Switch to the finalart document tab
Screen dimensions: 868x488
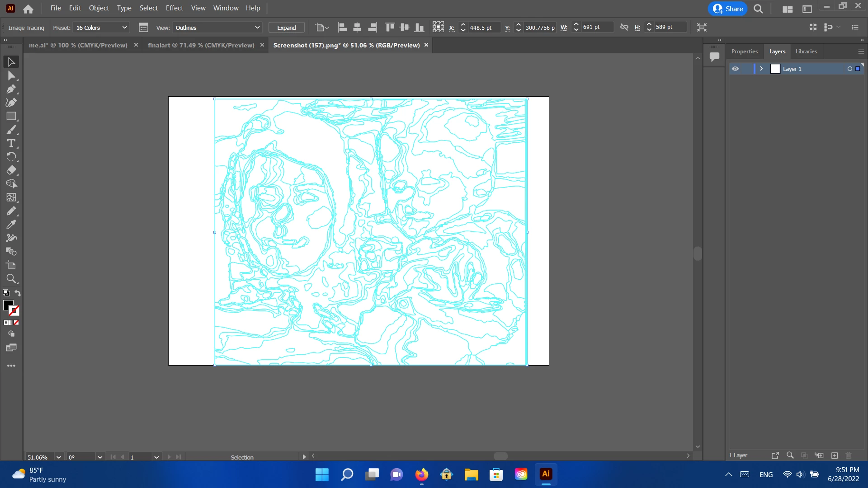click(x=201, y=45)
